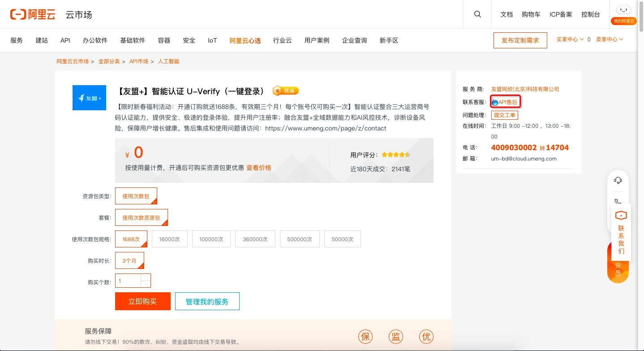Click the 优 guarantee circle icon
This screenshot has height=351, width=644.
(x=426, y=337)
